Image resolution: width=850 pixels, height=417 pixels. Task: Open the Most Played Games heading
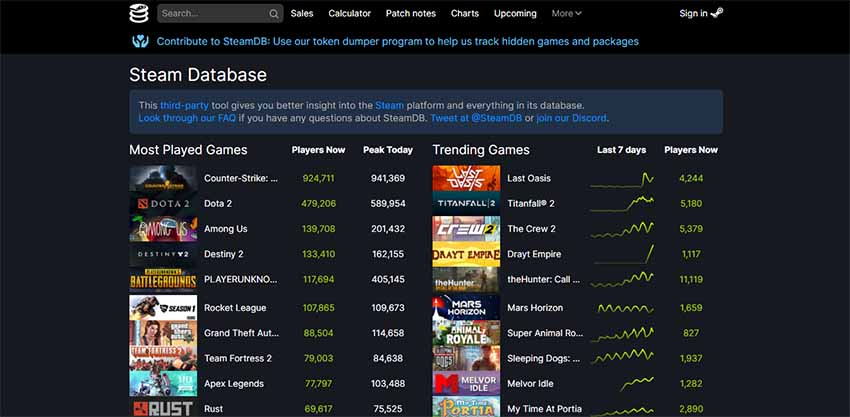pos(188,150)
